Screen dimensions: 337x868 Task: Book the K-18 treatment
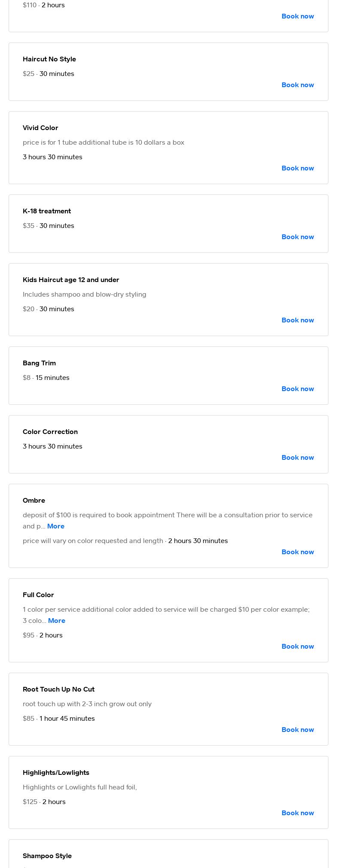pyautogui.click(x=298, y=237)
